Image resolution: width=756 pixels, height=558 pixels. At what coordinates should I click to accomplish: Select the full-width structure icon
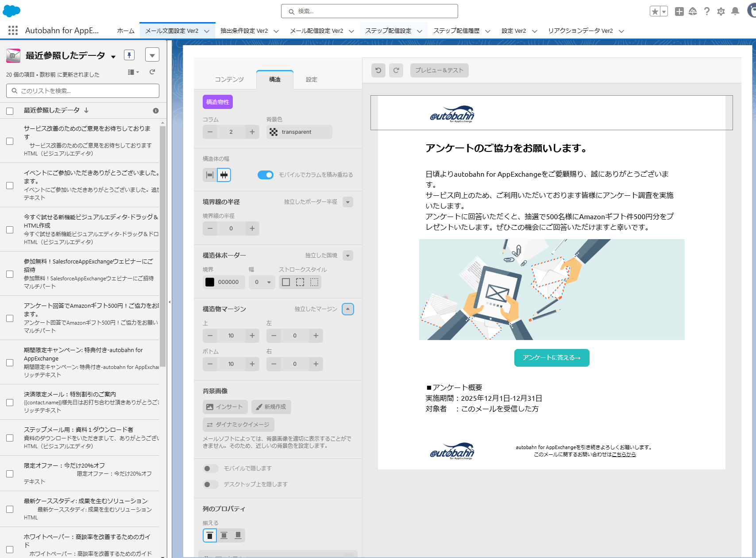point(210,175)
